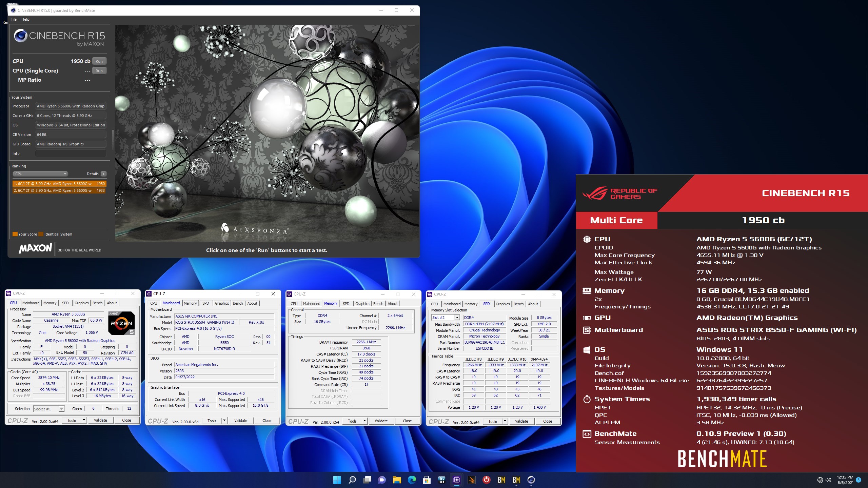Click CPU-Z title icon in Memory window

(x=289, y=294)
